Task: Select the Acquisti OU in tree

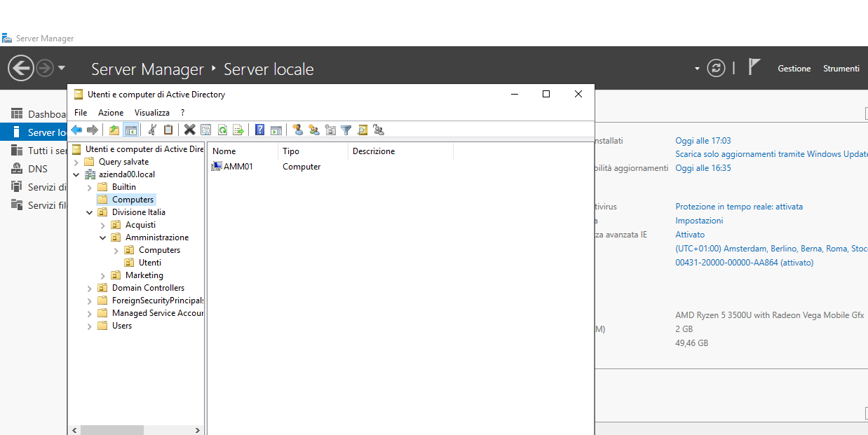Action: tap(140, 225)
